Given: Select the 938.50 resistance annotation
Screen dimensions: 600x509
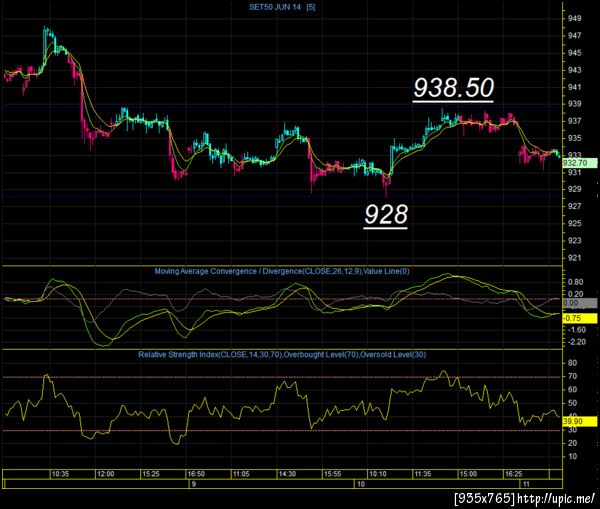Looking at the screenshot, I should pos(453,88).
